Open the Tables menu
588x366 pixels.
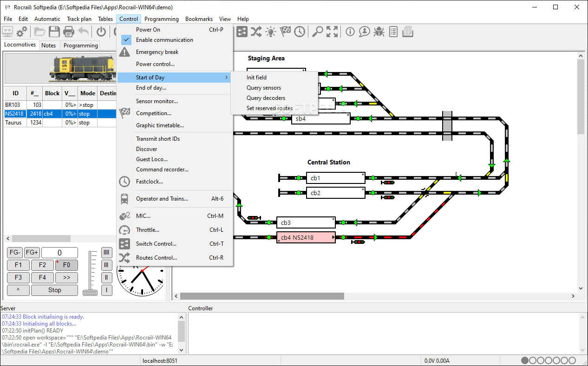pos(105,19)
